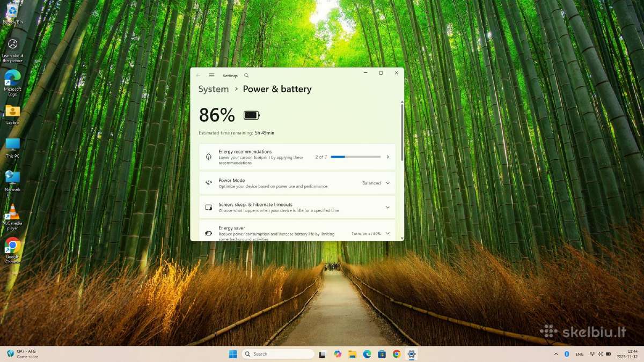Open the Microsoft Edge desktop shortcut
This screenshot has width=644, height=362.
point(12,83)
